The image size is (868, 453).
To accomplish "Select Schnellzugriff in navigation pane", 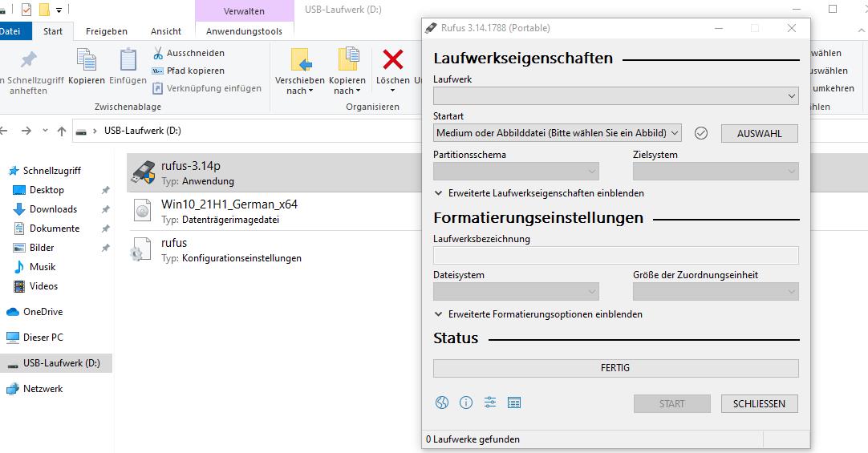I will [x=51, y=171].
